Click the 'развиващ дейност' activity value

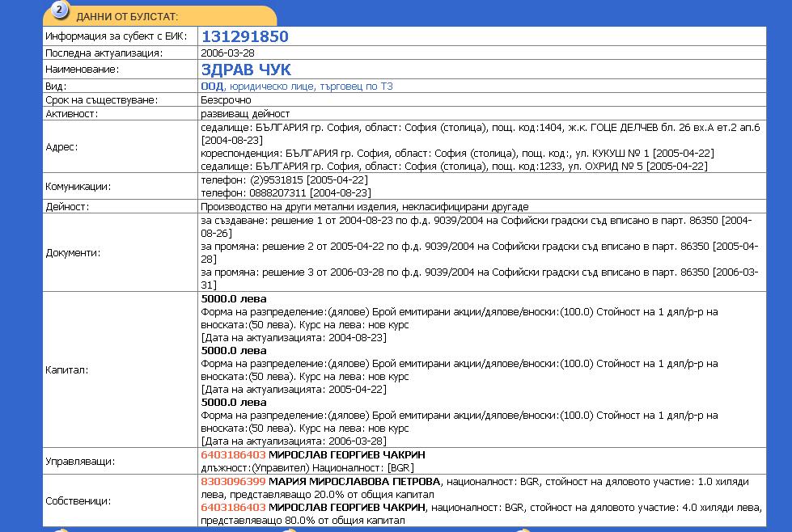click(x=245, y=113)
